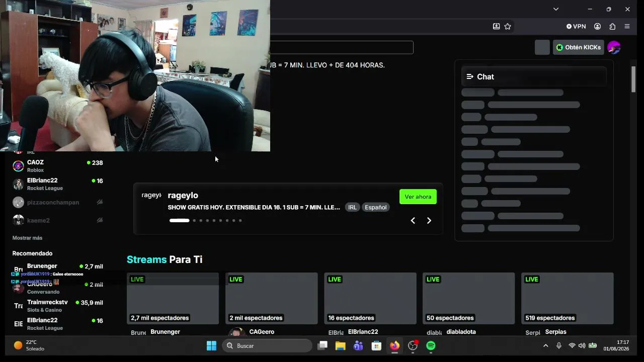Open the Windows Start menu
The height and width of the screenshot is (362, 644).
211,345
